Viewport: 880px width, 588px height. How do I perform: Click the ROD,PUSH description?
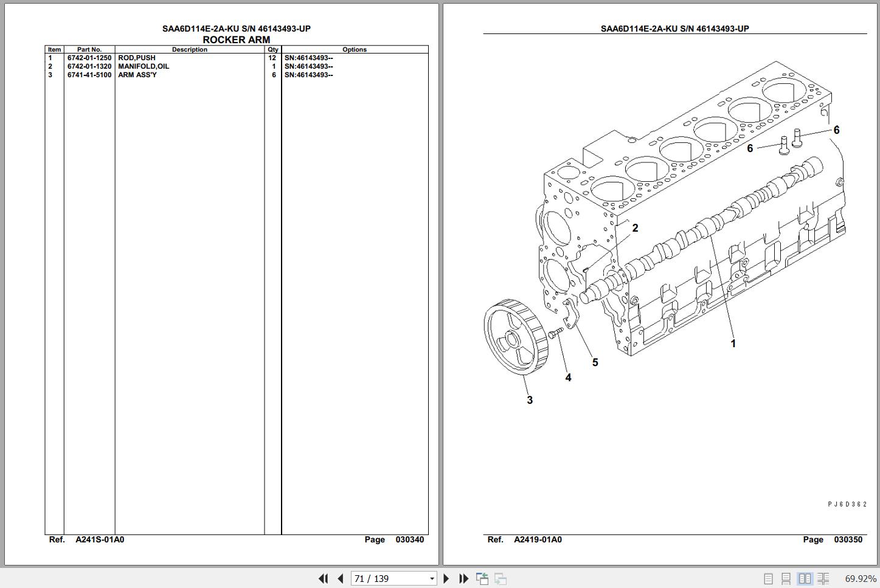[x=137, y=58]
